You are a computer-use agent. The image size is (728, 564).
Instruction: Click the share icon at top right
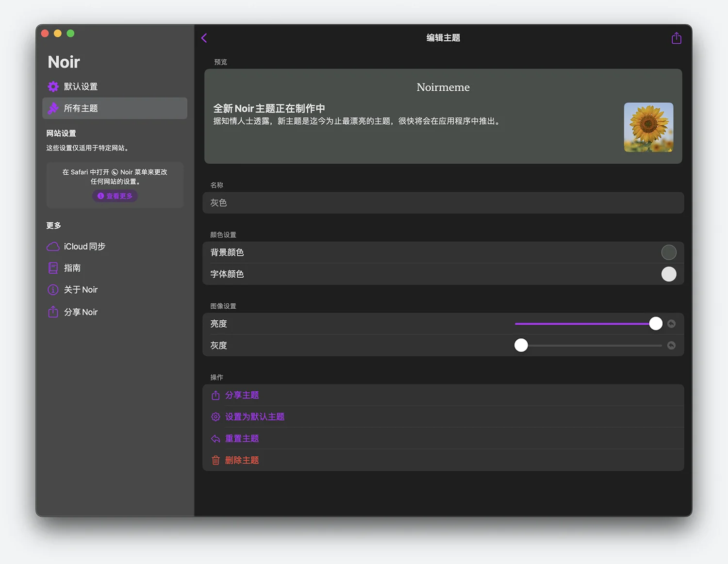(676, 38)
